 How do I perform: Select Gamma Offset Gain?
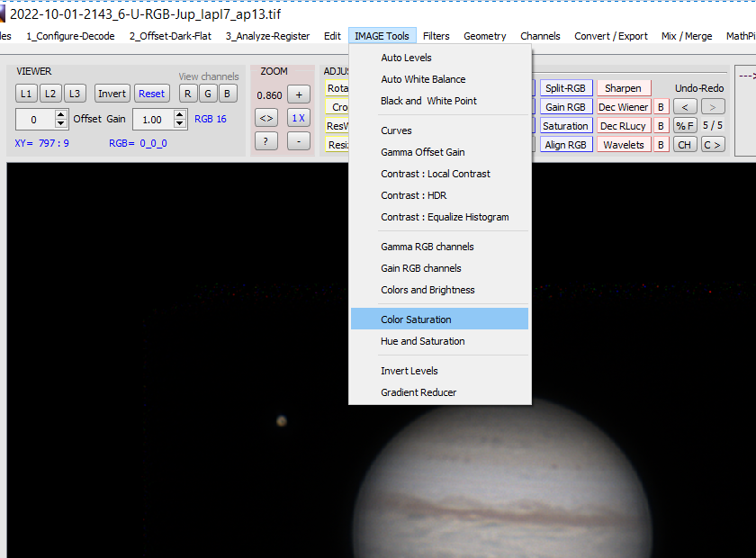click(439, 152)
